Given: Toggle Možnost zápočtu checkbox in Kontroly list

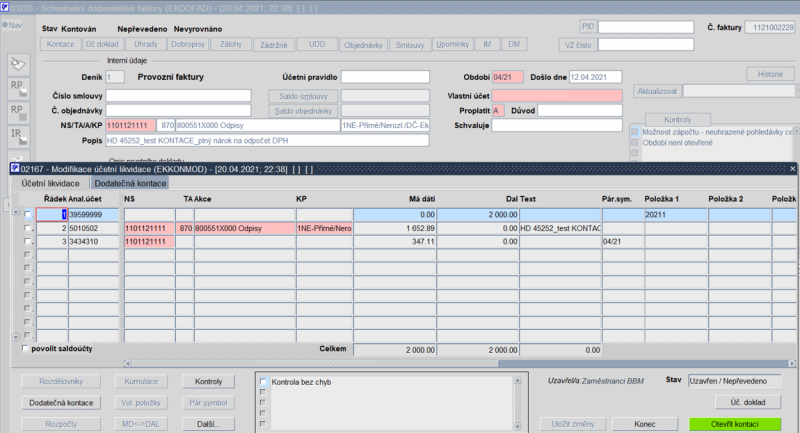Looking at the screenshot, I should pos(635,132).
